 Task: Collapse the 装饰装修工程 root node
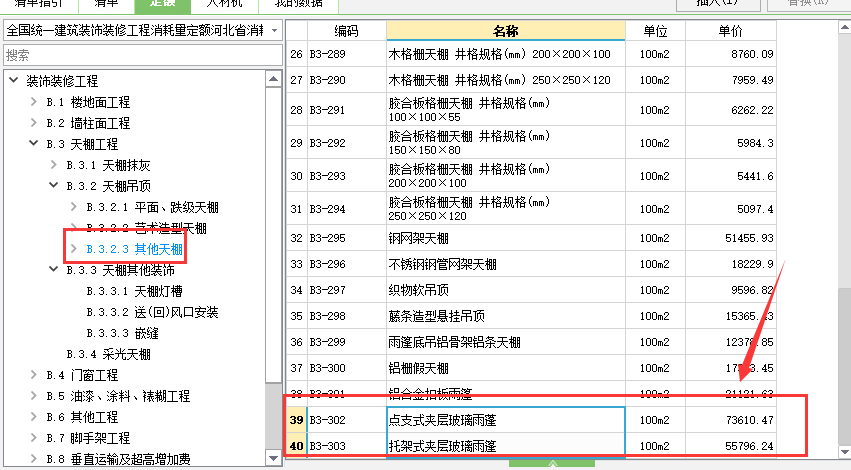[x=14, y=81]
